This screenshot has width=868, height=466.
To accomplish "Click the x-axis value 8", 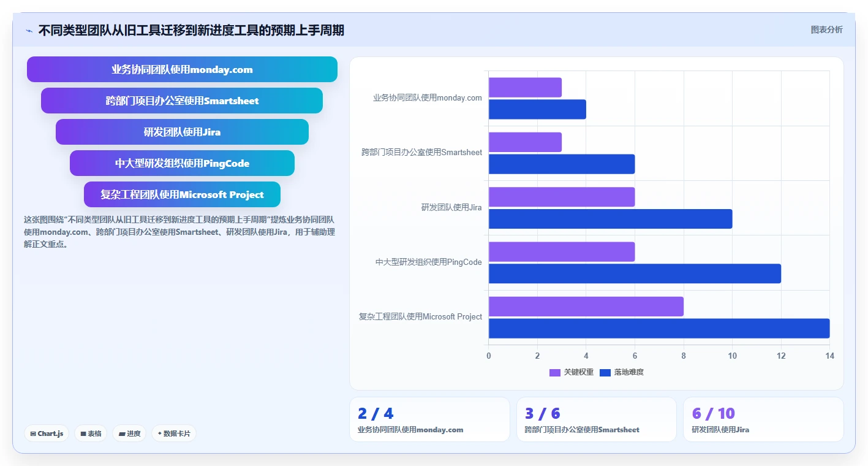I will click(x=684, y=356).
